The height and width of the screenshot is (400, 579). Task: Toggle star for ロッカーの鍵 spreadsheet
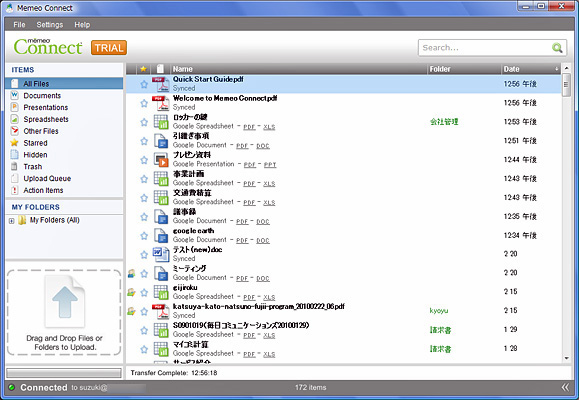coord(144,122)
